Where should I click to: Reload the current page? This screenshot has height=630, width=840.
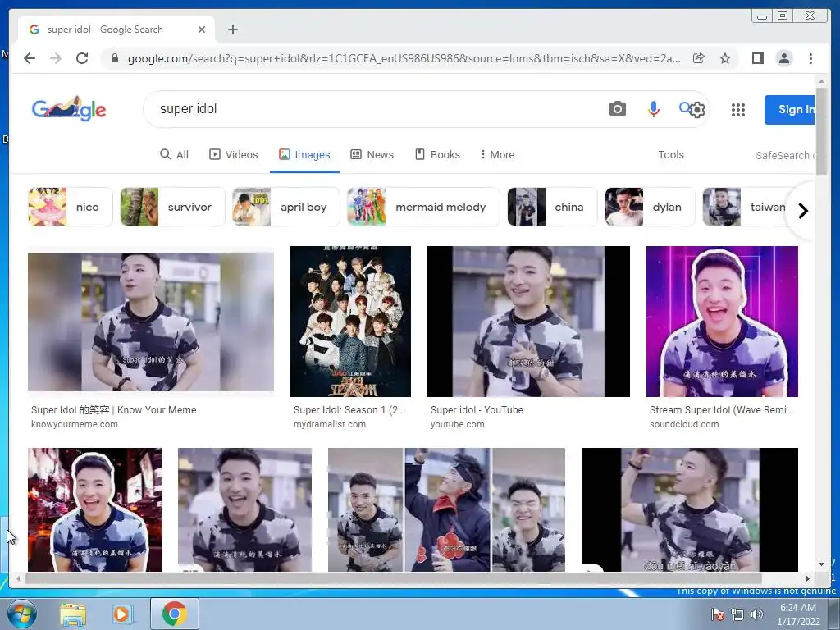[x=82, y=58]
